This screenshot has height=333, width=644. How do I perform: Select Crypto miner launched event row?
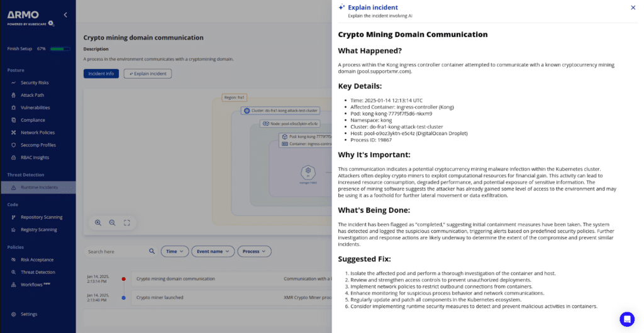231,298
